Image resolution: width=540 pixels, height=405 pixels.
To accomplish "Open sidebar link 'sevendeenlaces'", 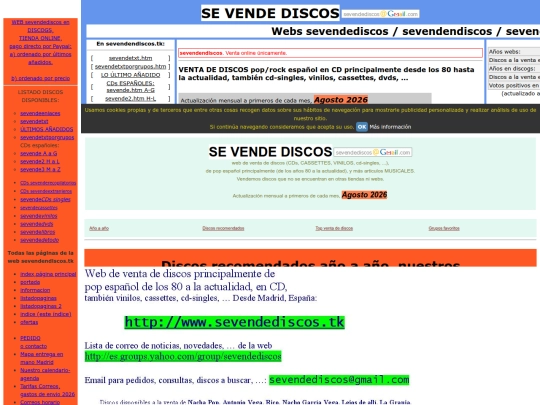I will coord(40,113).
